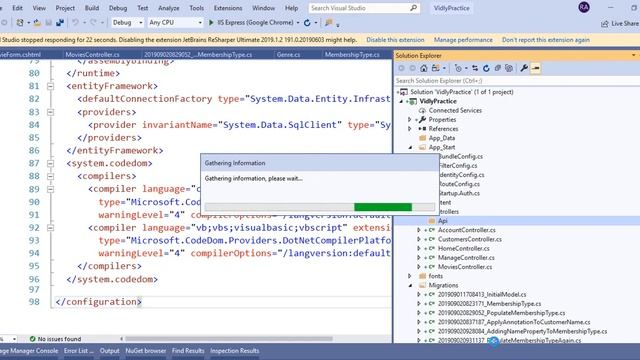Click Disable this extension link
The width and height of the screenshot is (640, 360).
(x=395, y=40)
